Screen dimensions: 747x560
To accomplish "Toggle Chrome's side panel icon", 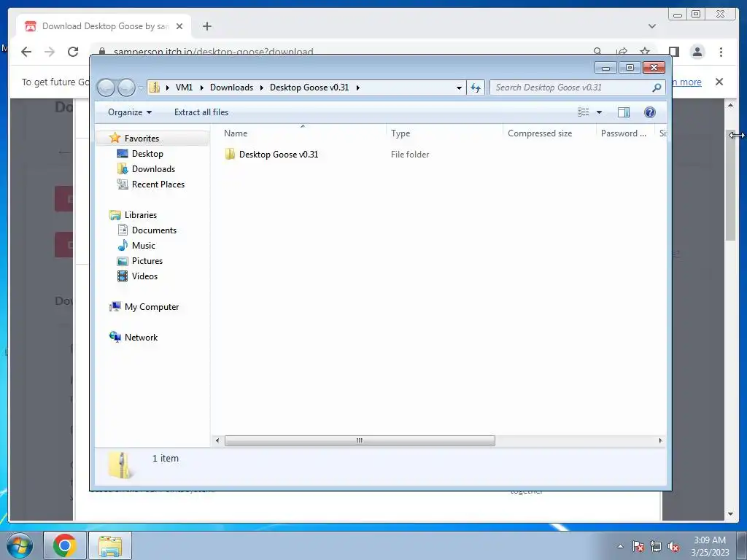I will click(673, 52).
